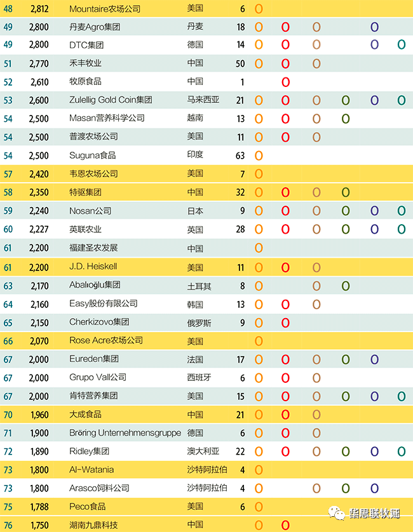Click the Mountaire农场公司 company name
413x532 pixels.
pos(105,10)
